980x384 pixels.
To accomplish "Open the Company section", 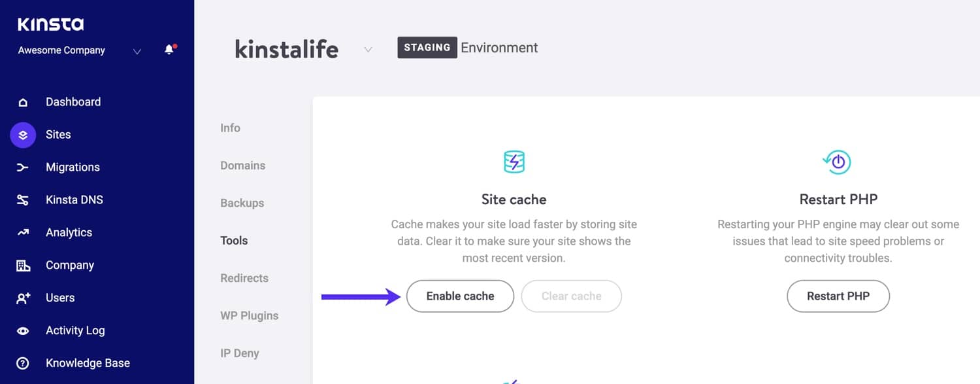I will coord(70,265).
